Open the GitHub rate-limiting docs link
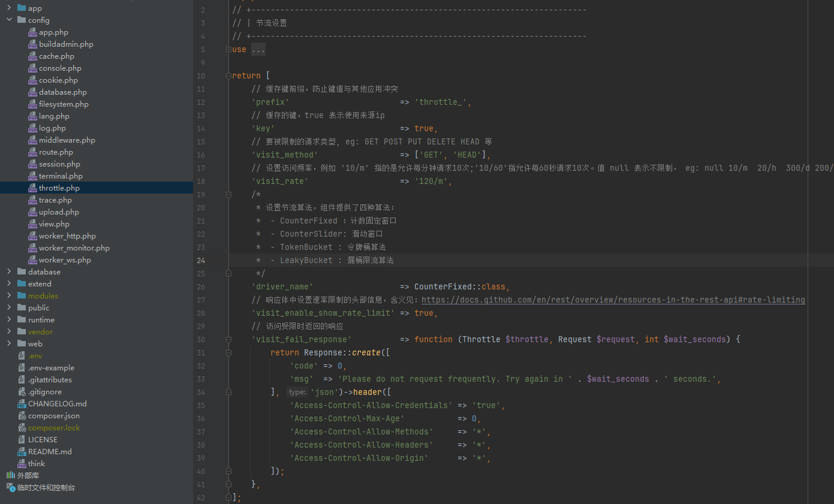Image resolution: width=834 pixels, height=504 pixels. (x=613, y=300)
